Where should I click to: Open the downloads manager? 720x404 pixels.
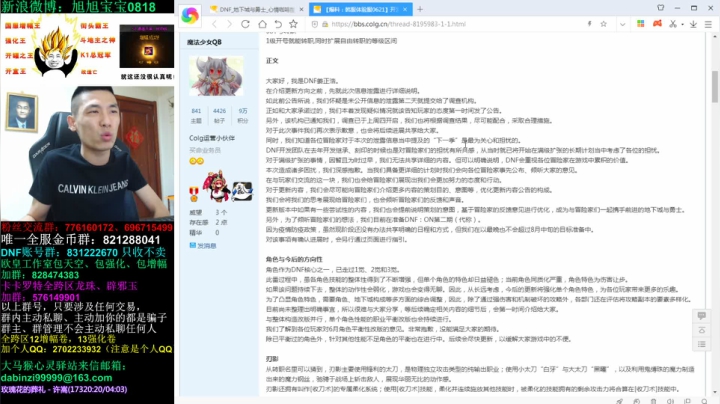click(x=693, y=24)
